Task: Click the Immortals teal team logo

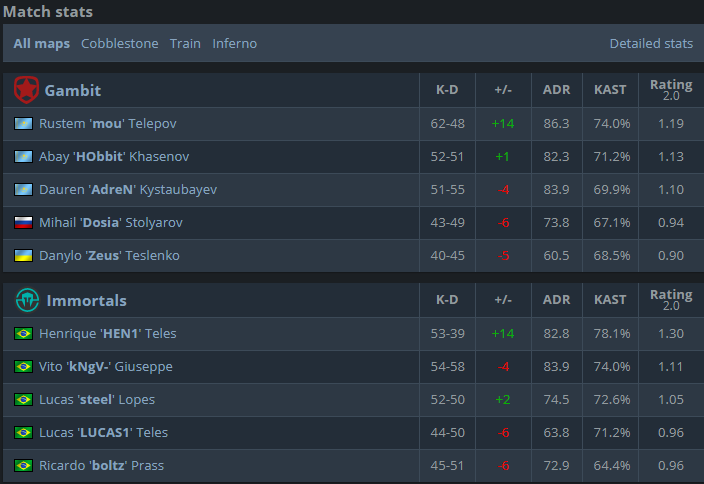Action: (27, 300)
